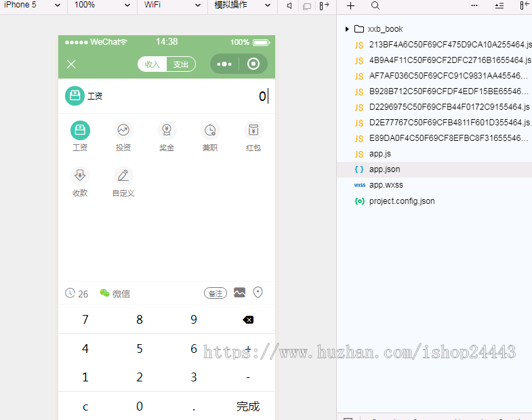Tap keypad number 3
This screenshot has height=420, width=532.
194,377
